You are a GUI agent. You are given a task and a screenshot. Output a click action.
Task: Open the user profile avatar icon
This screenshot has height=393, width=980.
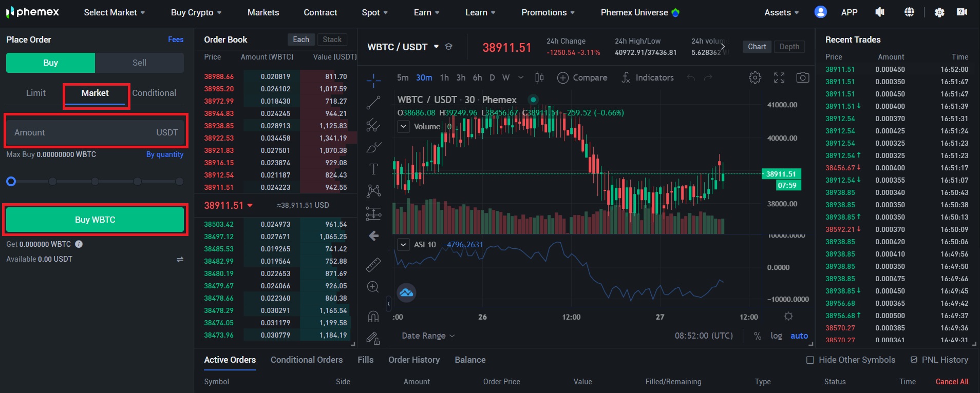(x=820, y=12)
